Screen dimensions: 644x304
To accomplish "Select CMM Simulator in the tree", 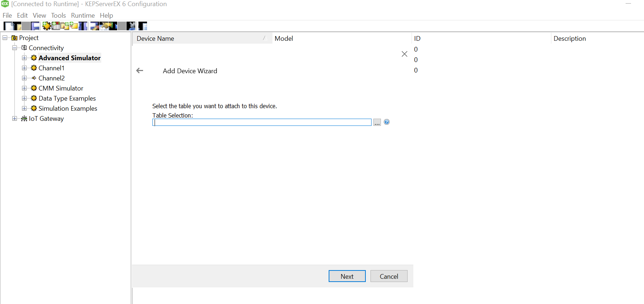I will point(61,88).
